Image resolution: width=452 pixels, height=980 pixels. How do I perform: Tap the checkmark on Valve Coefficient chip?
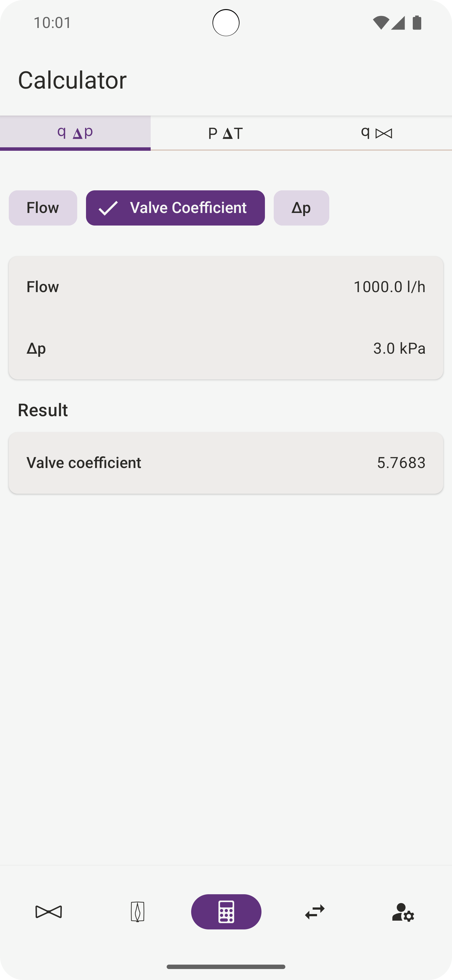108,208
